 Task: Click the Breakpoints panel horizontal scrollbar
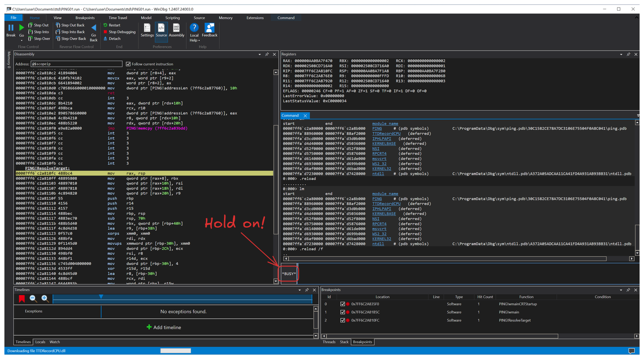pyautogui.click(x=441, y=336)
